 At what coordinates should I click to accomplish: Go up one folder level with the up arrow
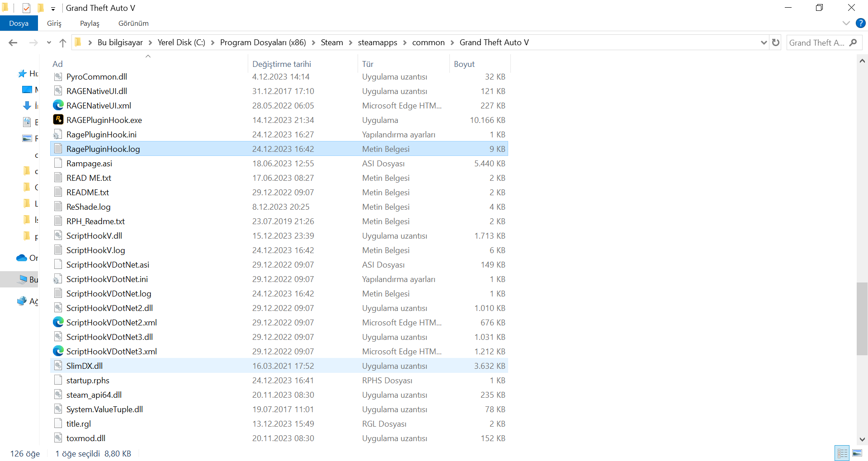tap(63, 42)
